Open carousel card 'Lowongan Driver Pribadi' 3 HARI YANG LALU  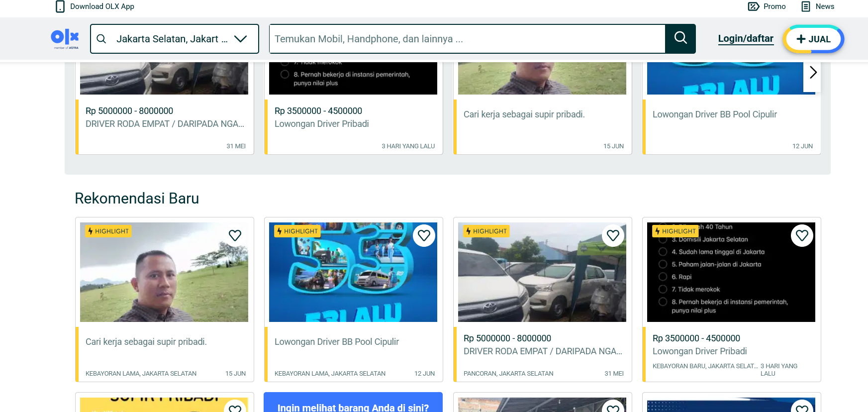(354, 108)
